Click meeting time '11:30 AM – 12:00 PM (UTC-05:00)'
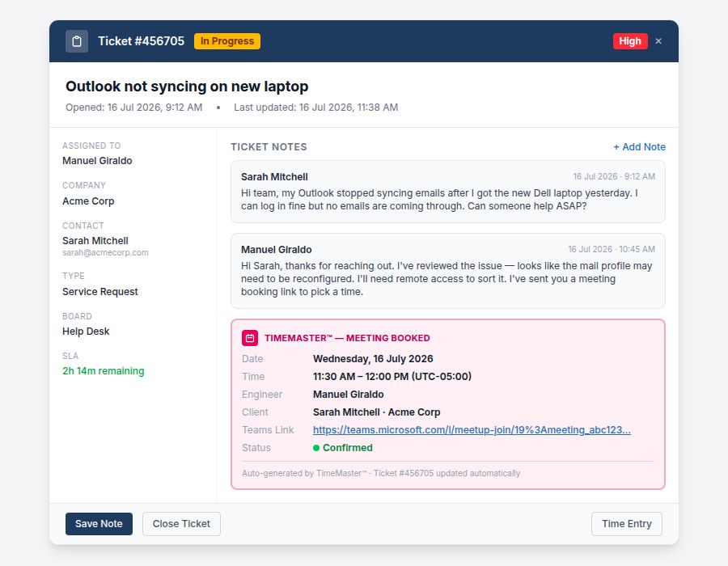 [x=392, y=377]
